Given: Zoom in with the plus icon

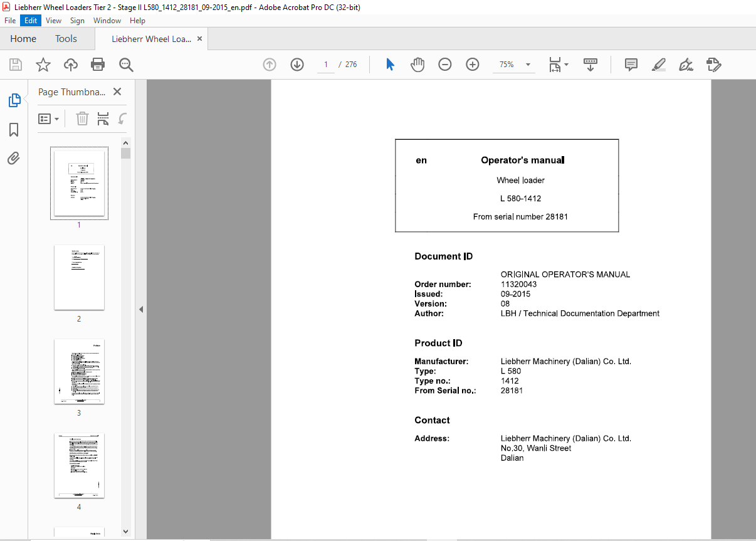Looking at the screenshot, I should (x=473, y=65).
